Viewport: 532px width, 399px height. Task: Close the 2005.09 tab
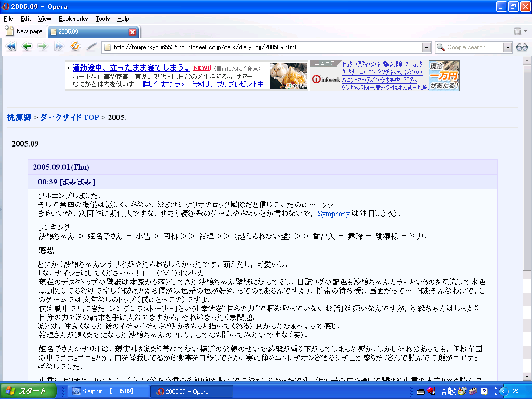[x=132, y=32]
